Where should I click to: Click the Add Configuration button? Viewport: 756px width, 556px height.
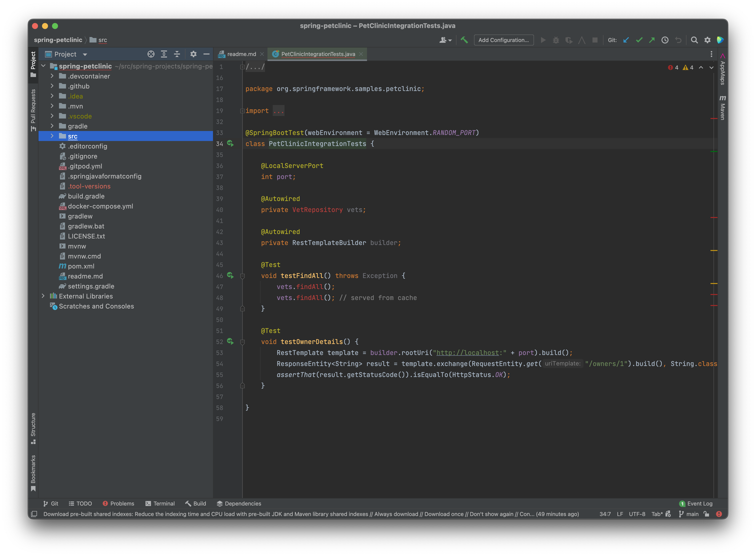[x=503, y=40]
